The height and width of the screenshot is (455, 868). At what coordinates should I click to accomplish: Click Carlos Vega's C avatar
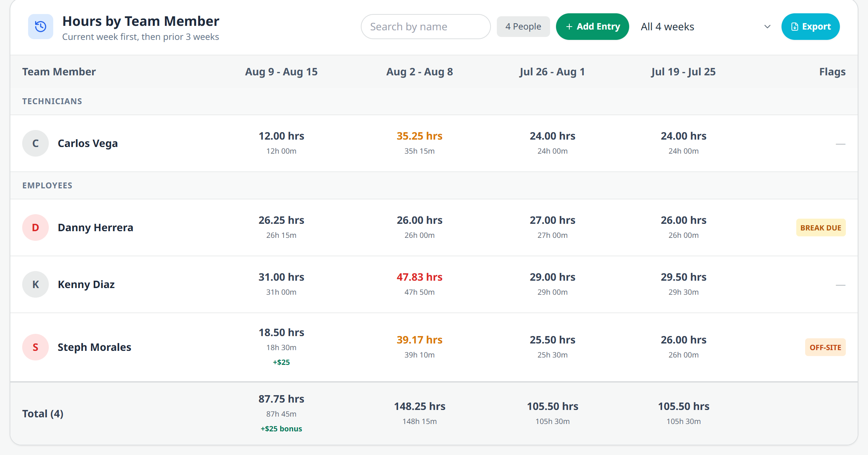(x=35, y=143)
